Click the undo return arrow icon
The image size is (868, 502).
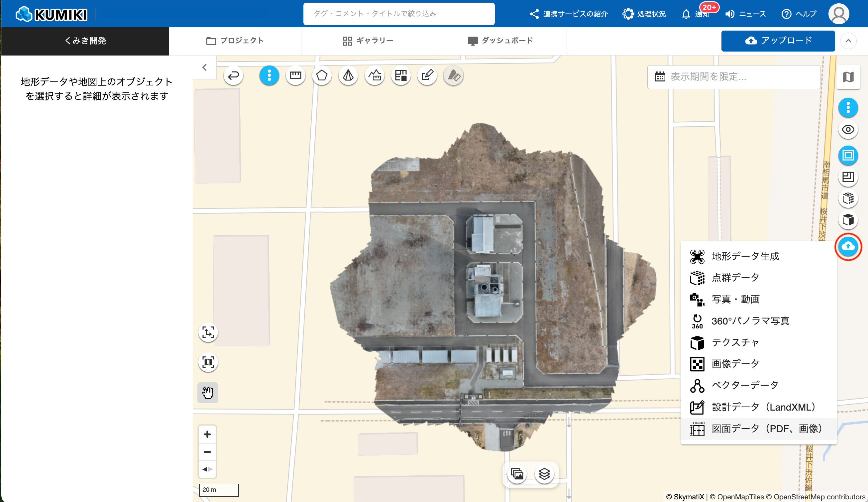(x=234, y=75)
